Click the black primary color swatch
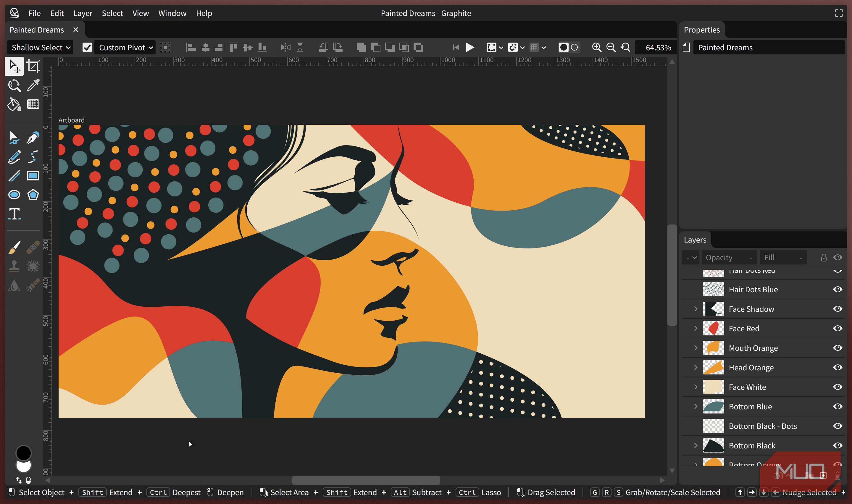 tap(23, 453)
